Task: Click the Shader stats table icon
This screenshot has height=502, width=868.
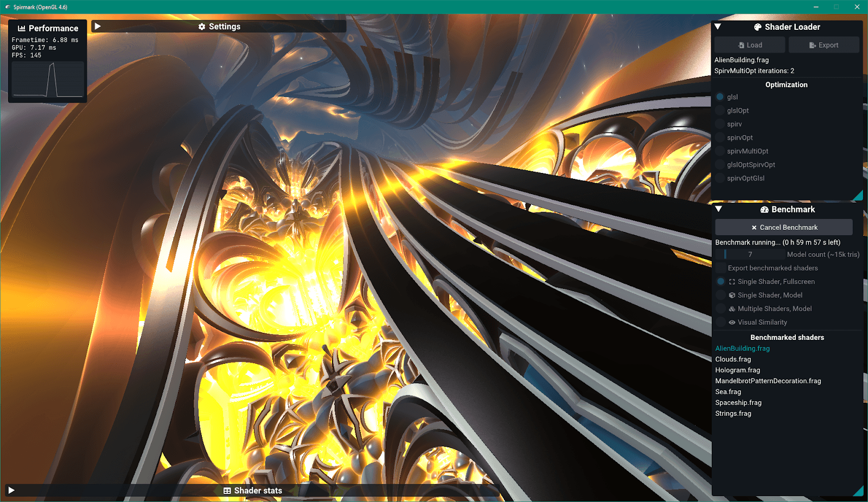Action: click(227, 491)
